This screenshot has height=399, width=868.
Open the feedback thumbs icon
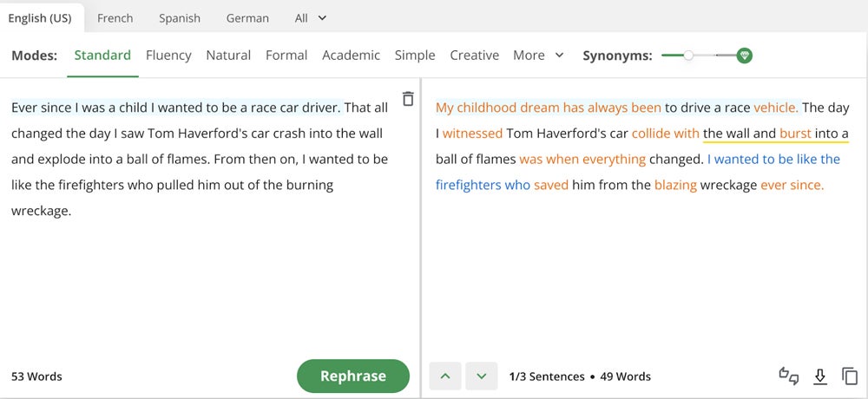[x=789, y=376]
